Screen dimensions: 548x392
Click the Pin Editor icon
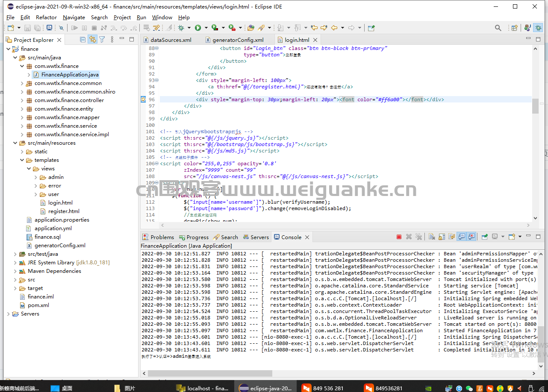point(371,28)
